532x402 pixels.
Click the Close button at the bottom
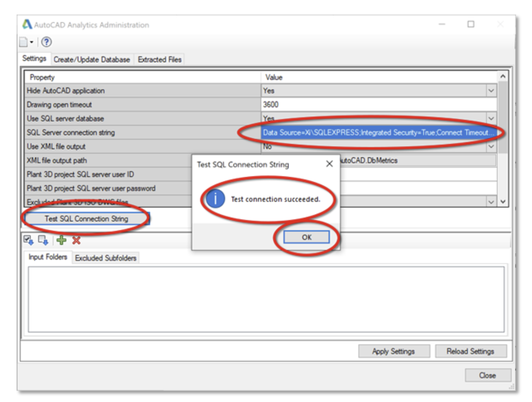(487, 375)
